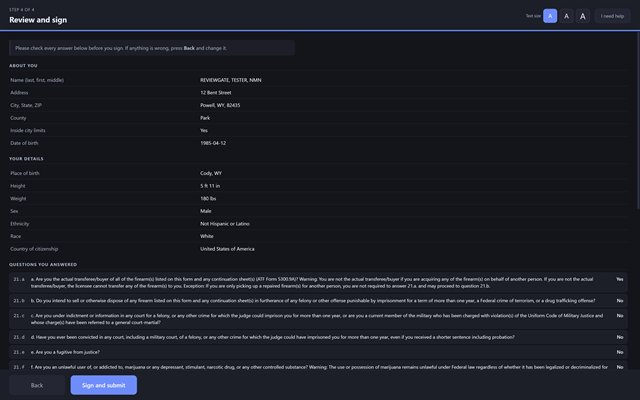Click the Inside city limits value Yes
The width and height of the screenshot is (640, 400).
(x=204, y=131)
